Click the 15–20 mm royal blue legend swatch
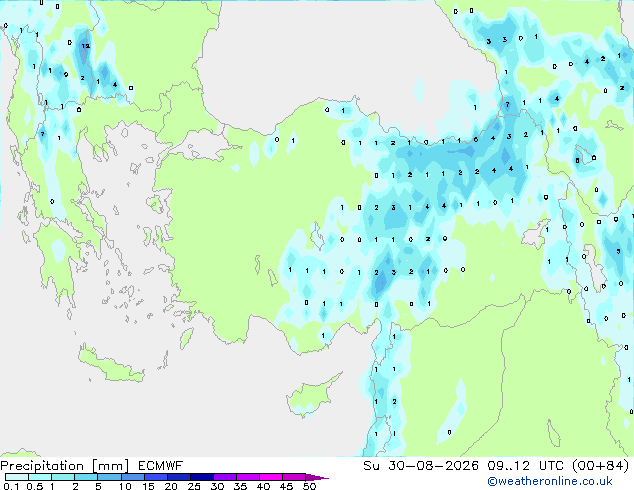The image size is (634, 490). click(x=155, y=477)
